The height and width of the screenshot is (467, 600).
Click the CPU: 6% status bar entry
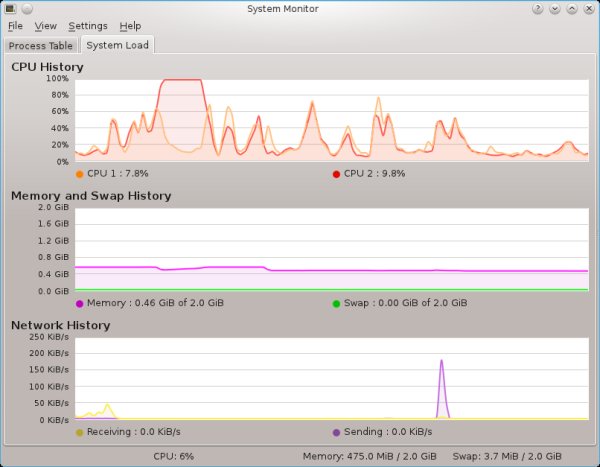pos(174,456)
